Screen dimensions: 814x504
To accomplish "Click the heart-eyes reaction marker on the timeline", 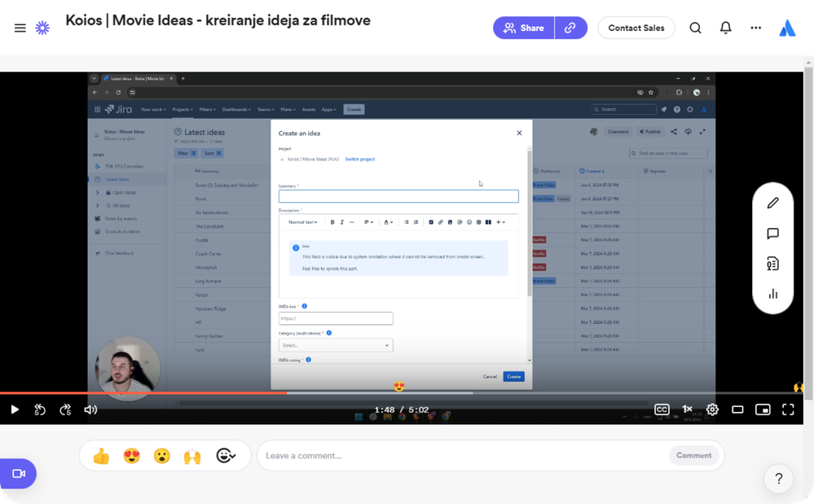I will (398, 386).
